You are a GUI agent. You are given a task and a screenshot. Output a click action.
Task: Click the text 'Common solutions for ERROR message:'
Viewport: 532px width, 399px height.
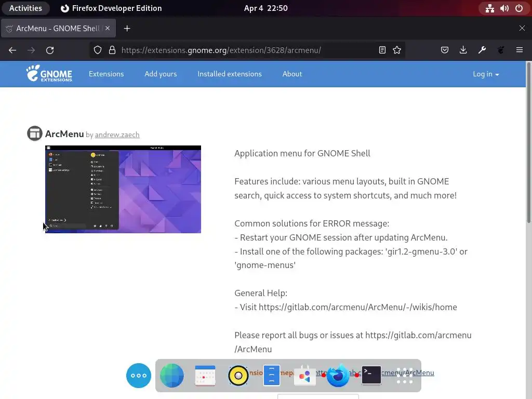(x=312, y=223)
